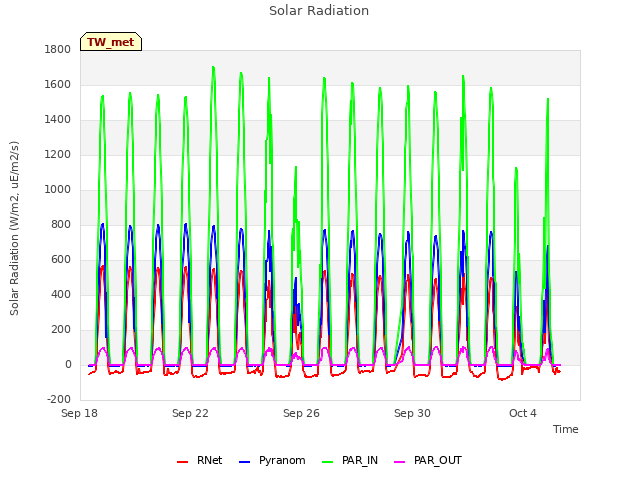Viewport: 640px width, 480px height.
Task: Click the 1600 y-axis tick label
Action: [x=58, y=84]
